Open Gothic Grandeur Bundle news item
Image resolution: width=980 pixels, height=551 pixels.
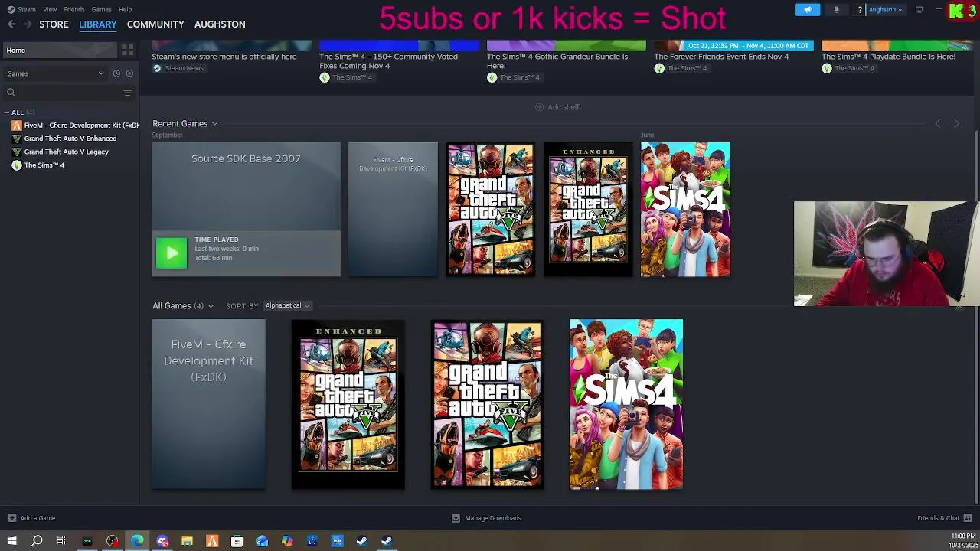[557, 61]
